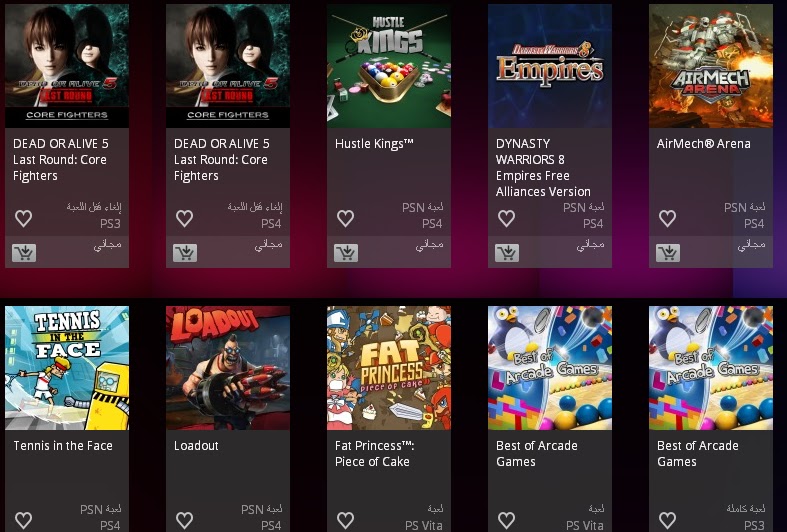
Task: Click the AirMech® Arena title link
Action: point(704,144)
